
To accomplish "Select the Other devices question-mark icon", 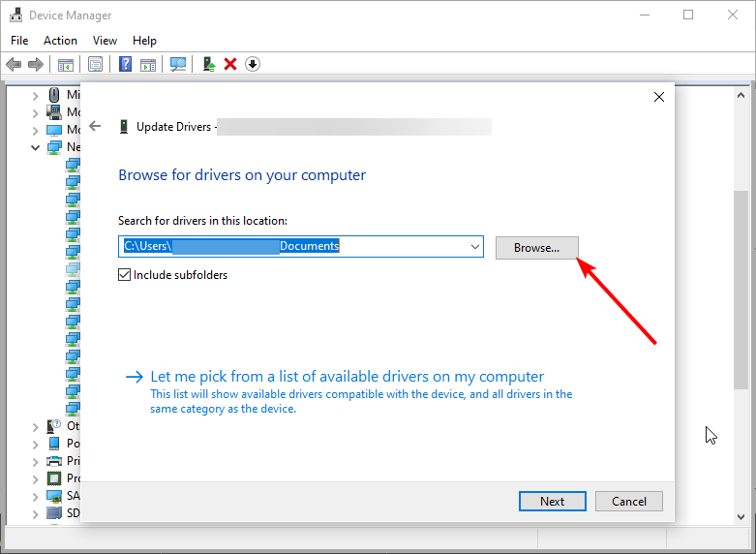I will point(53,425).
